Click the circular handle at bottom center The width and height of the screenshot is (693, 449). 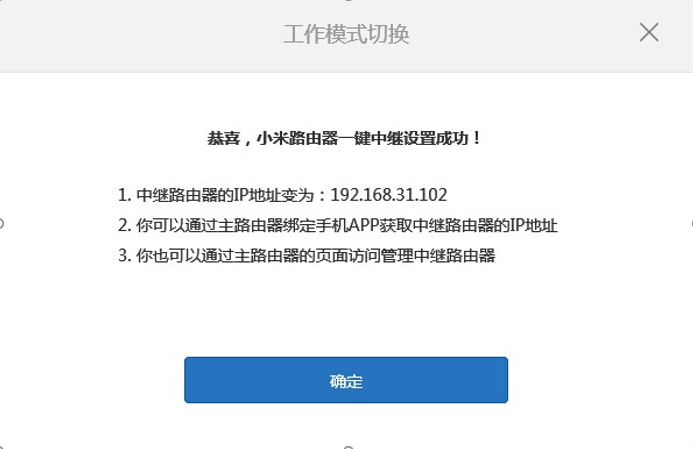348,447
